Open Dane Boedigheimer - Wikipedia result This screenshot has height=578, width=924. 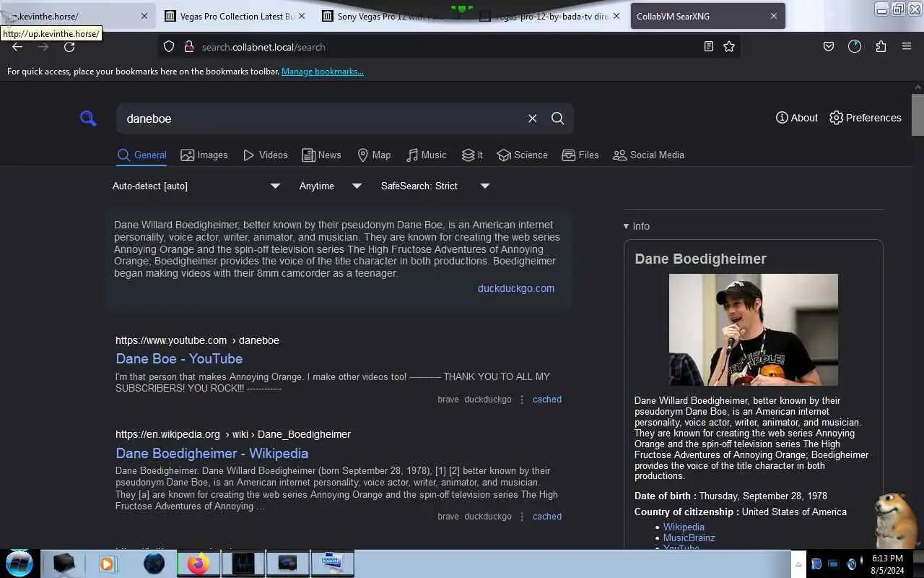tap(212, 453)
